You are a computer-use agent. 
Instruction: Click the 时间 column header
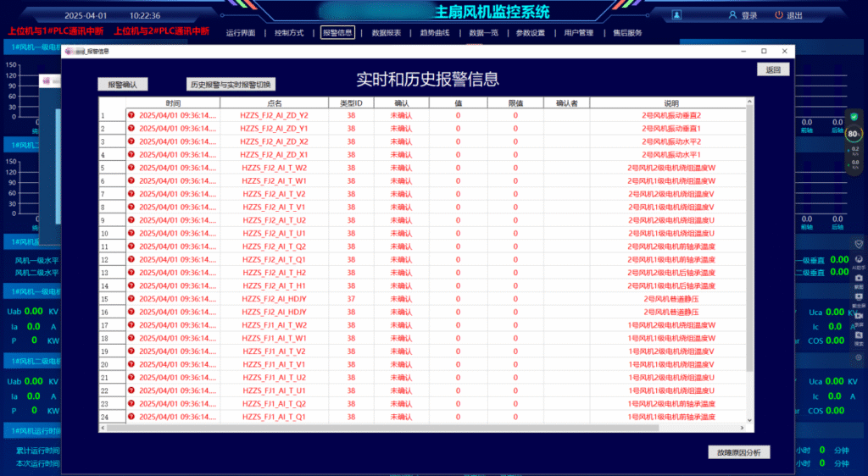click(x=173, y=102)
